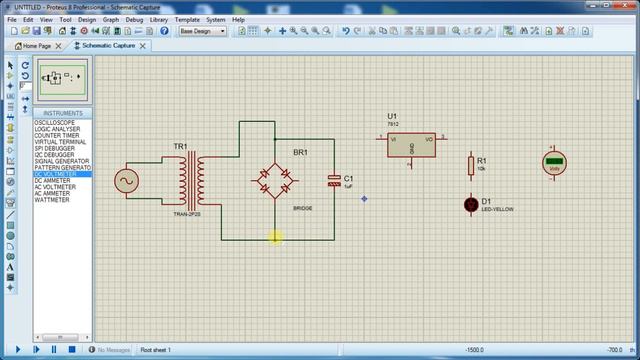Toggle the grid display icon
640x360 pixels.
coord(253,31)
